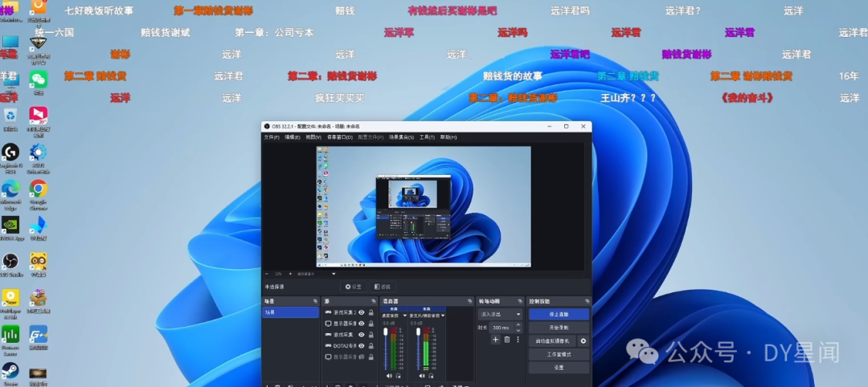Open WeChat desktop icon

[x=39, y=82]
